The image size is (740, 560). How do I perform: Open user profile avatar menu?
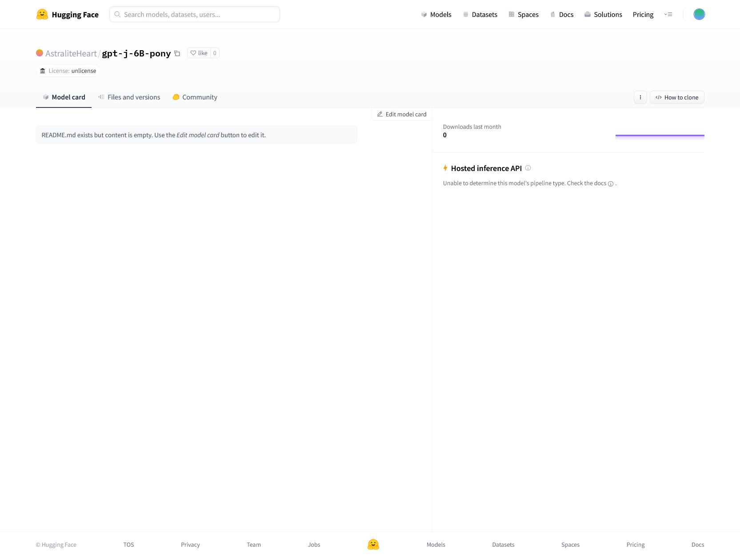(x=699, y=14)
